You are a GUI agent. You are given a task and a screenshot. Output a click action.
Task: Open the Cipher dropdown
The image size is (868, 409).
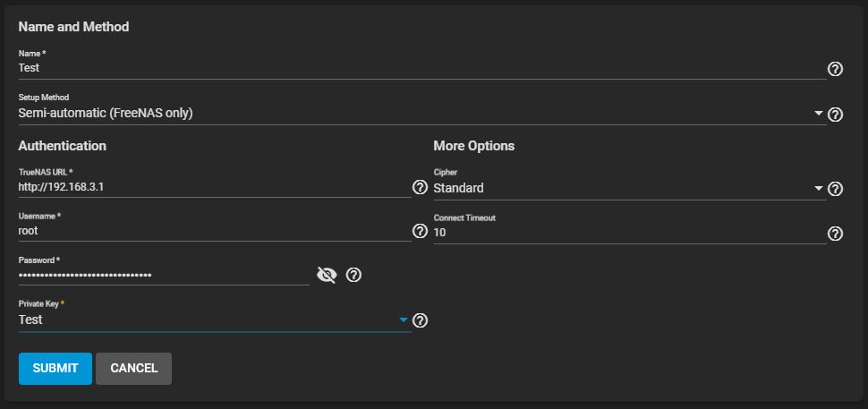(x=626, y=189)
